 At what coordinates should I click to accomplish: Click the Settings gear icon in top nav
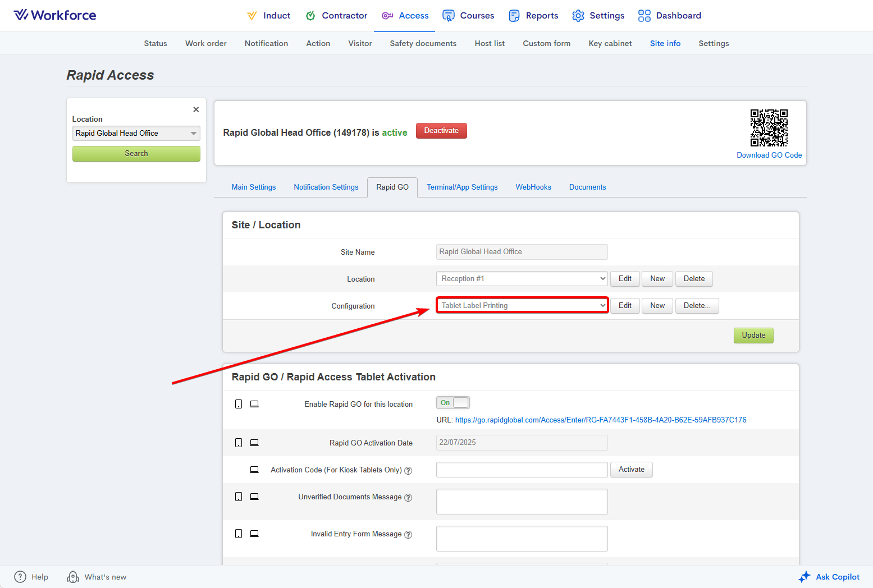pyautogui.click(x=578, y=16)
